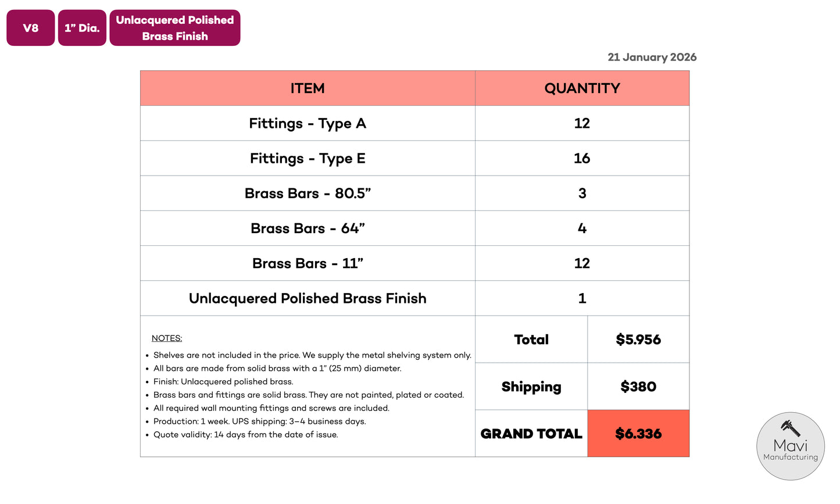Click the V8 badge
The width and height of the screenshot is (840, 504).
click(31, 28)
